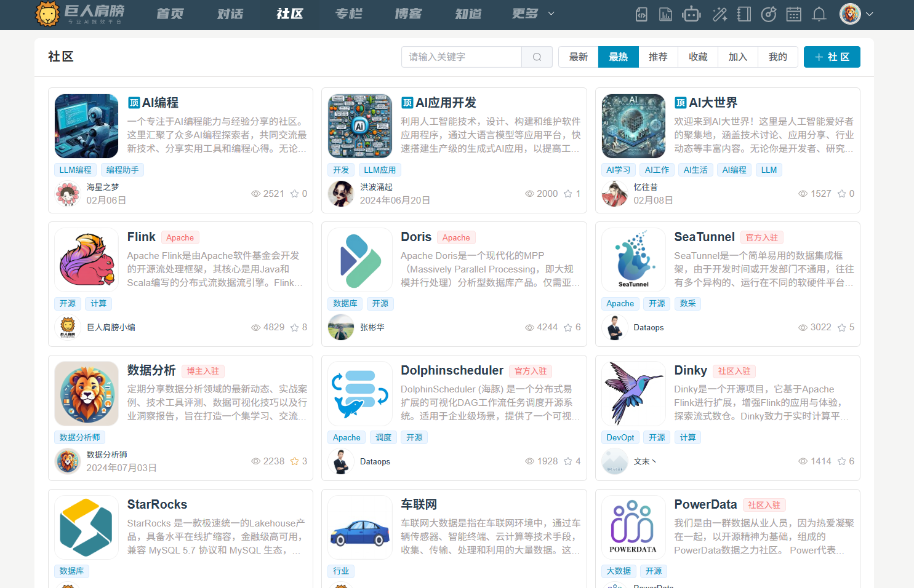
Task: Click the target goal icon
Action: [x=769, y=14]
